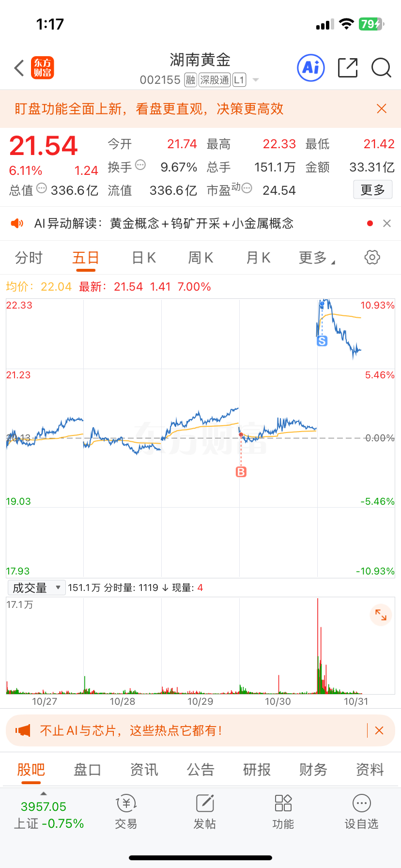Add stock via 设自选 icon

362,812
